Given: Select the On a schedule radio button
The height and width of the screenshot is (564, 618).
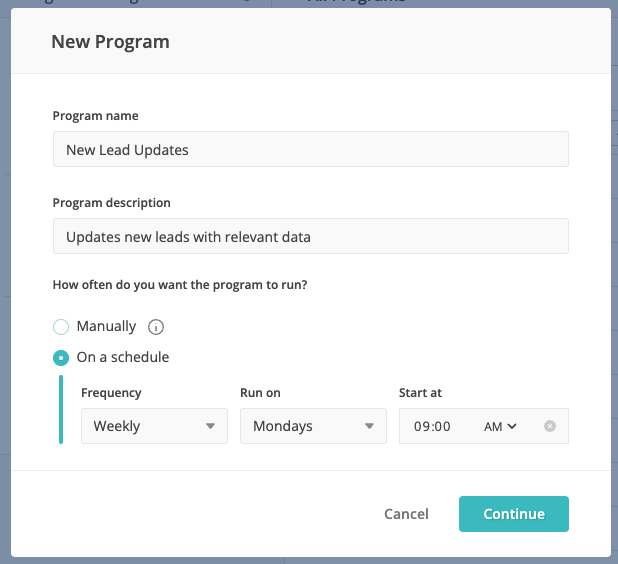Looking at the screenshot, I should click(x=61, y=358).
